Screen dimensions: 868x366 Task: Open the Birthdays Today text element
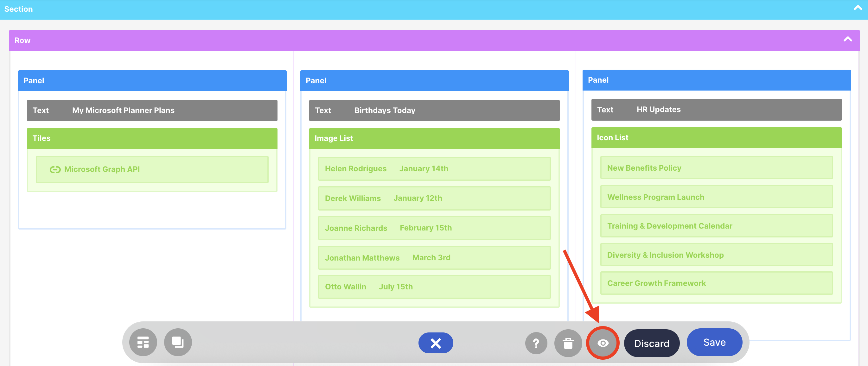[x=434, y=110]
